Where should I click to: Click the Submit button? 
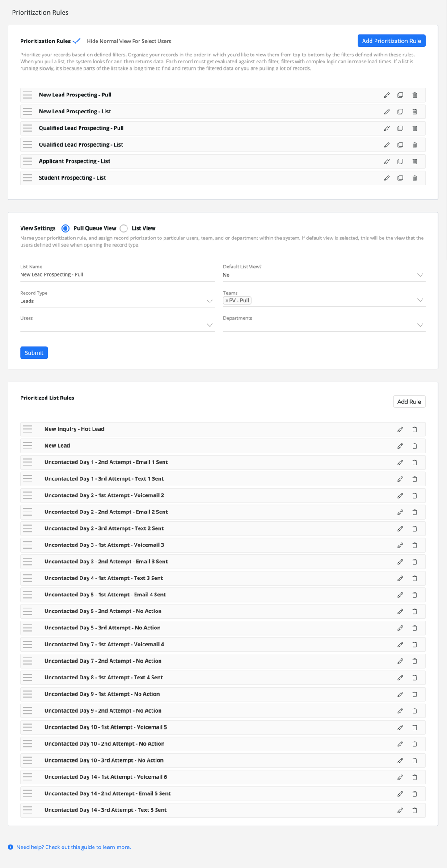[34, 353]
